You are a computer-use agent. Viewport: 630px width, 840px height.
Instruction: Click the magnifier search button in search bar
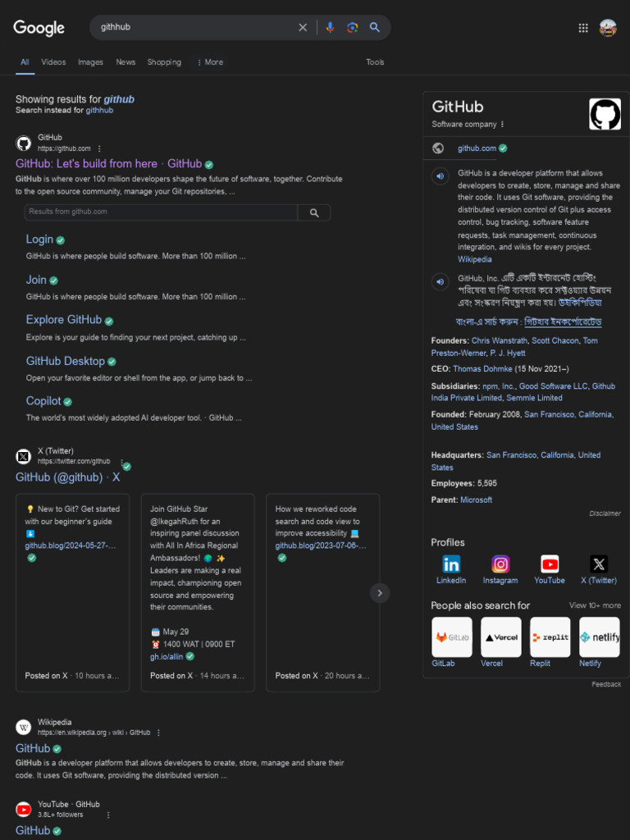click(374, 27)
